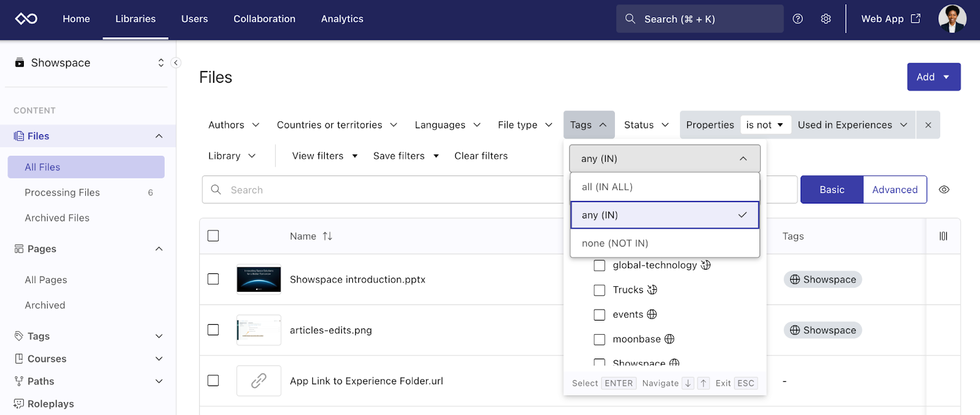The height and width of the screenshot is (415, 980).
Task: Expand the Authors filter dropdown
Action: (x=234, y=125)
